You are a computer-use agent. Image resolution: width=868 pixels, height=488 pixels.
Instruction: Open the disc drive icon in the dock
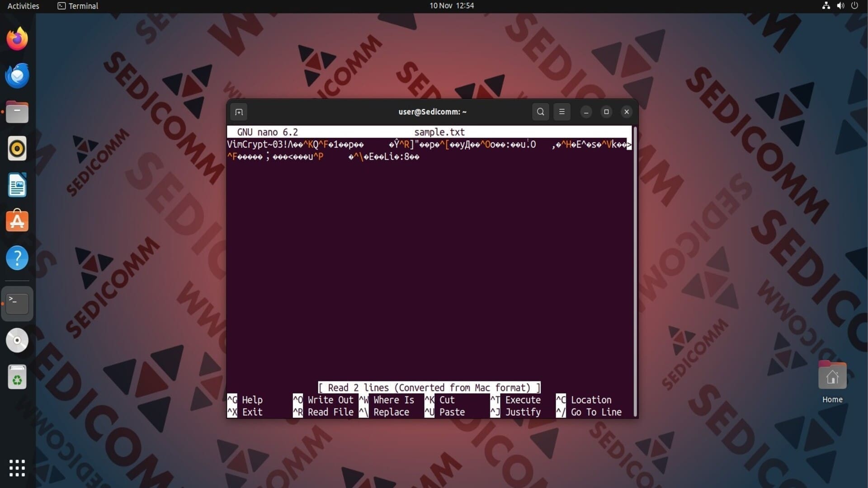tap(17, 340)
